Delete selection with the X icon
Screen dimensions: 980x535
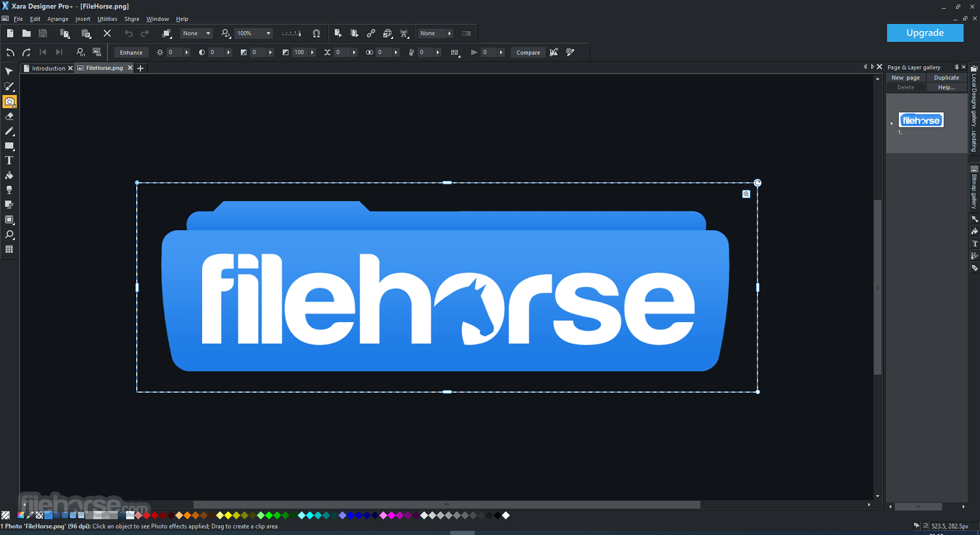107,33
